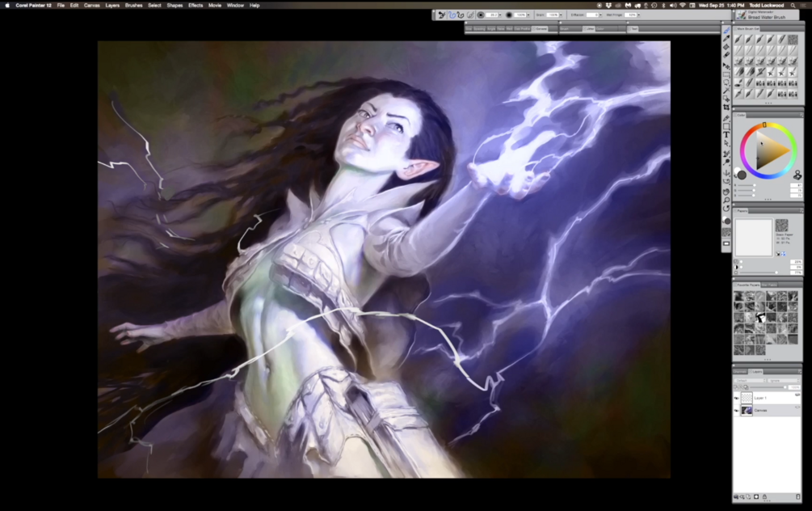Delete the layer using the trash icon

(798, 496)
